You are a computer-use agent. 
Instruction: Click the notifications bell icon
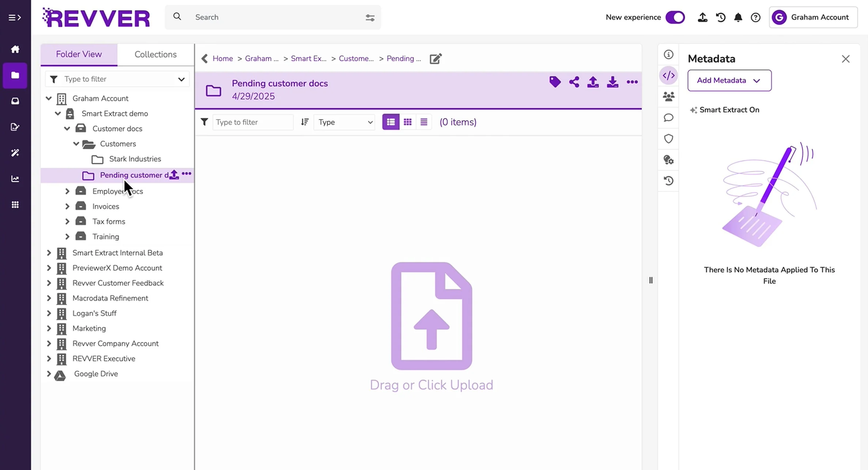coord(738,18)
